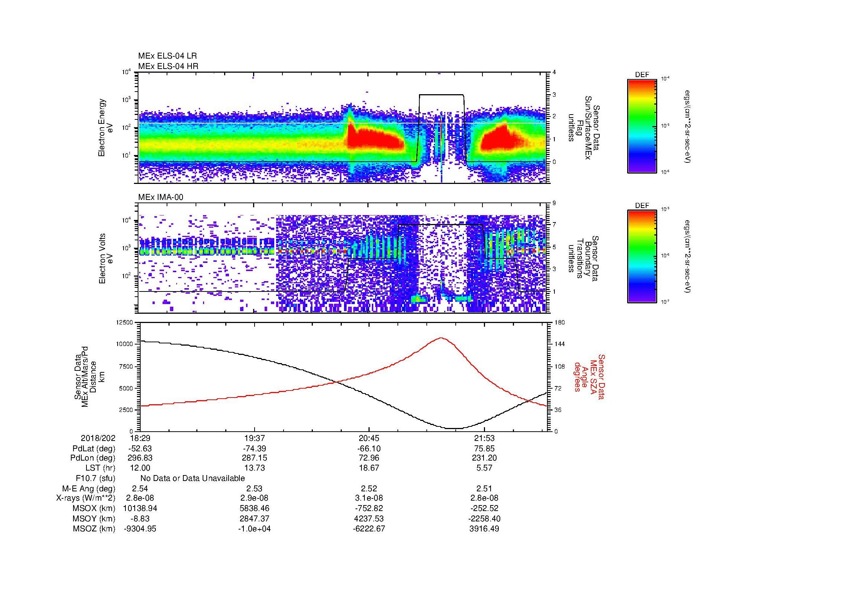Viewport: 868px width, 613px height.
Task: Click the LST value '5.57'
Action: [x=484, y=468]
